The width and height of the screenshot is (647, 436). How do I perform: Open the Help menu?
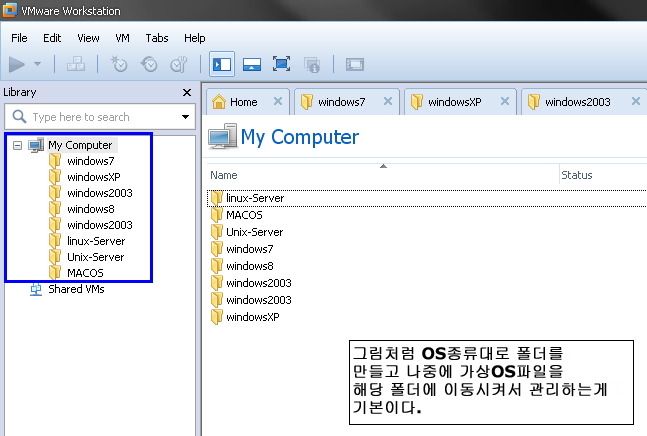[x=195, y=38]
